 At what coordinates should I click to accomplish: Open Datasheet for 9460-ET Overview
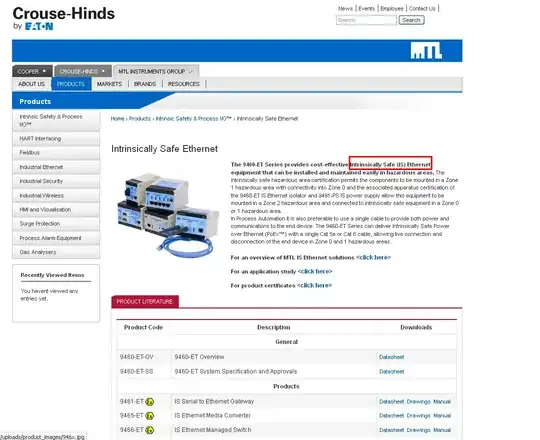point(392,357)
